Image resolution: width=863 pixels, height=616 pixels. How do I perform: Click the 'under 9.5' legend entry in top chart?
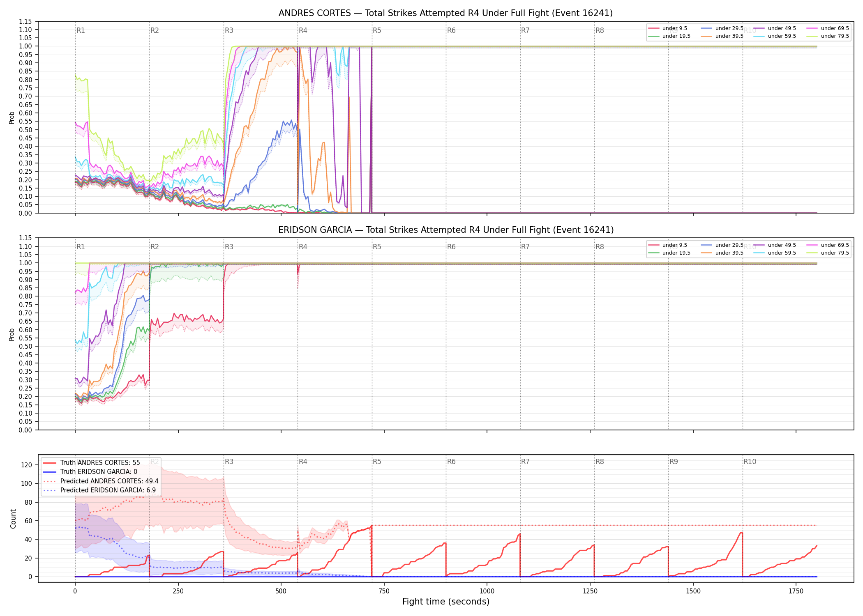click(x=668, y=28)
